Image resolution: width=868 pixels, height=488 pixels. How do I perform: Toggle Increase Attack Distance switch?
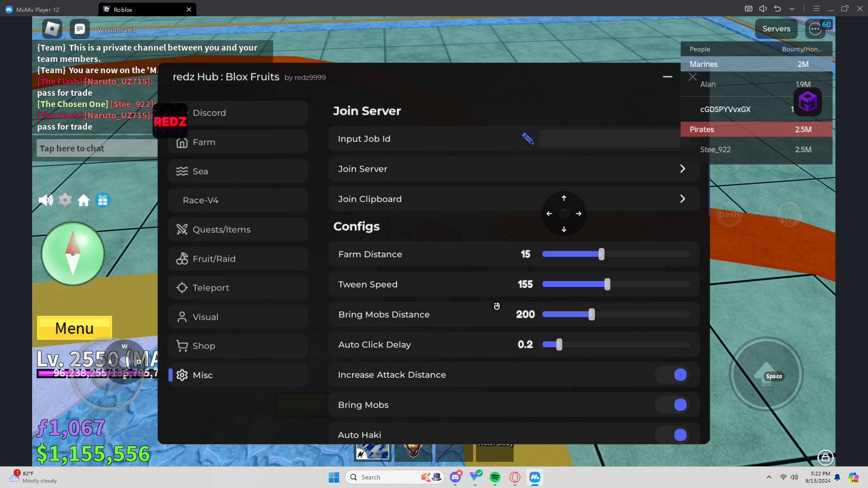tap(672, 375)
